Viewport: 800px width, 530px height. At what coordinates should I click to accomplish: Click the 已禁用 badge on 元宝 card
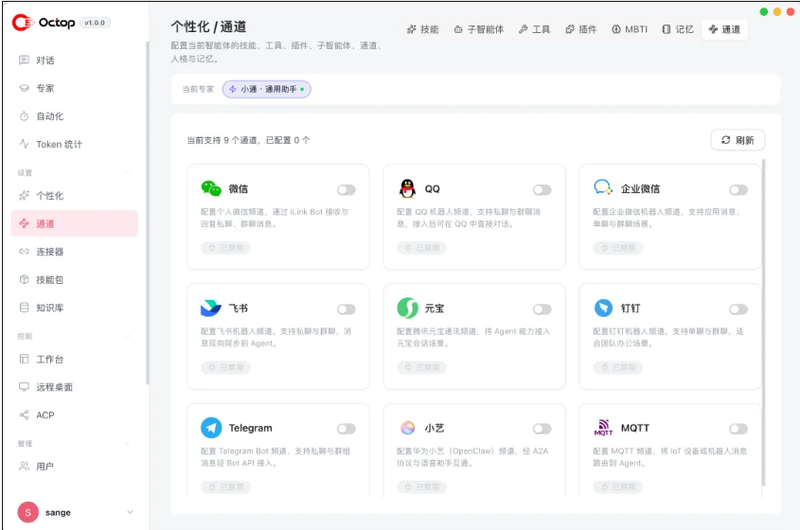click(x=422, y=367)
